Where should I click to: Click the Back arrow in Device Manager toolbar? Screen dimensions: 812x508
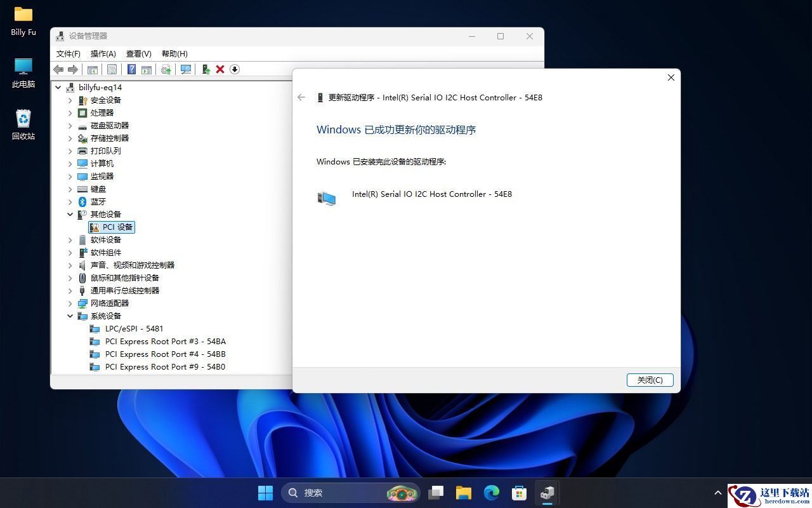tap(58, 69)
